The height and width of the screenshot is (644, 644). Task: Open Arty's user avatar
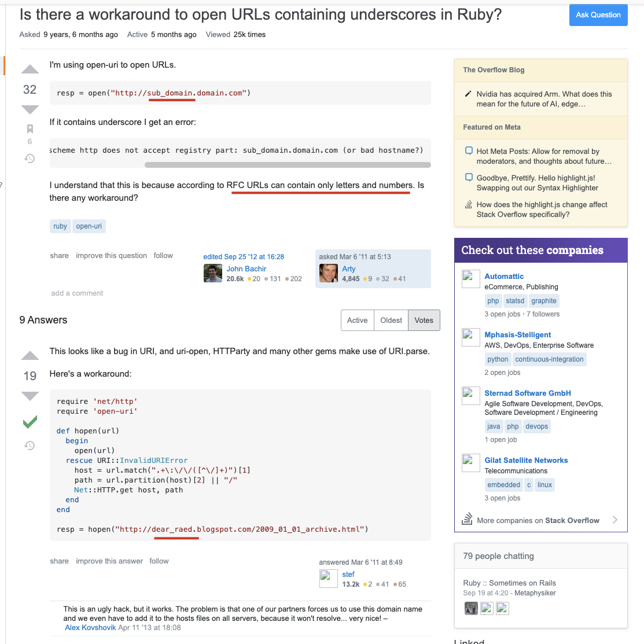click(328, 273)
